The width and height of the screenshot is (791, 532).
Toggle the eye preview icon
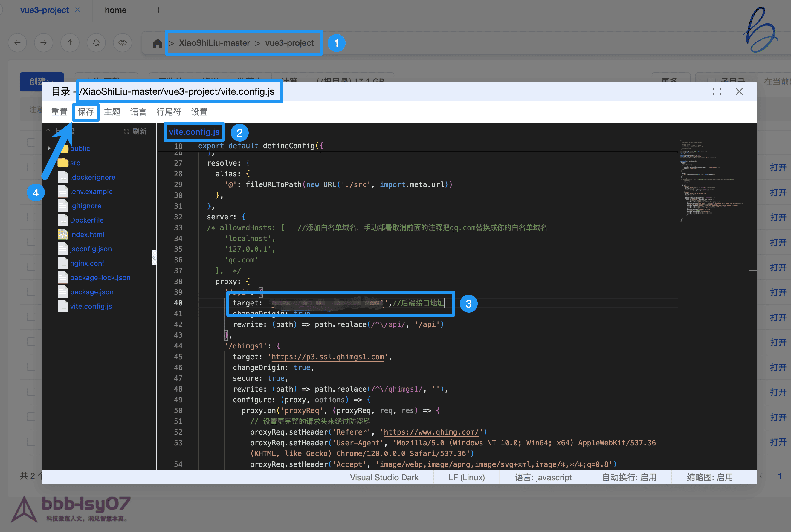[x=123, y=43]
